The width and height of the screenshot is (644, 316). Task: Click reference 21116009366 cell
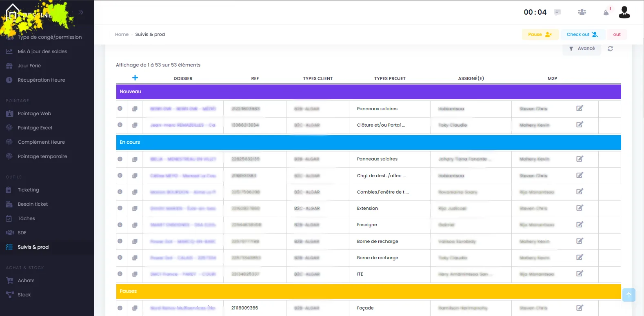(255, 308)
